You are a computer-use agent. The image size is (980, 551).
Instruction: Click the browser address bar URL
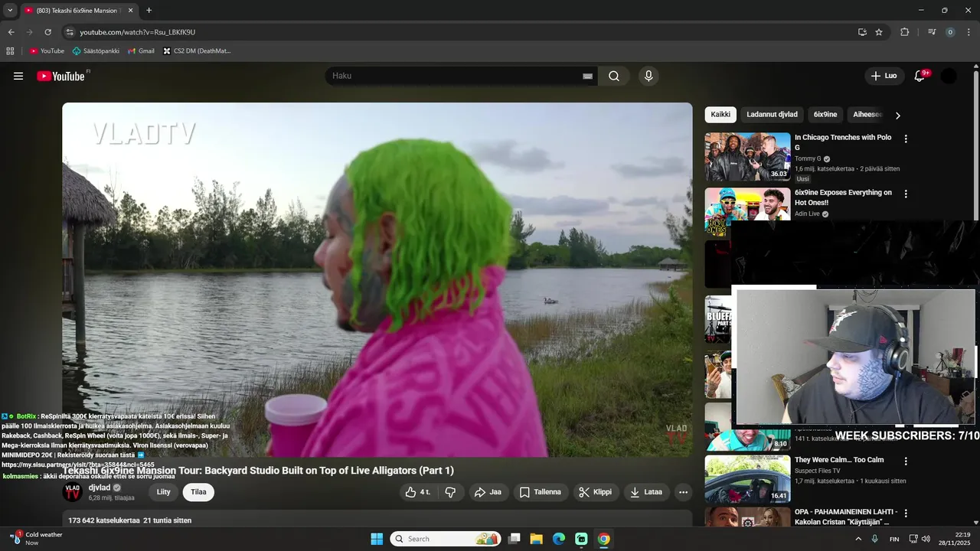138,32
